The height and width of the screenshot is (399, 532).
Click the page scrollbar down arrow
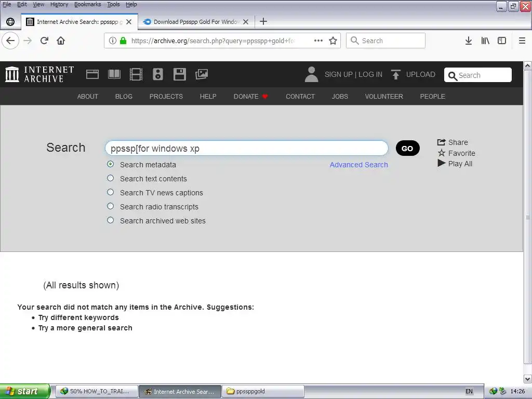[x=528, y=379]
